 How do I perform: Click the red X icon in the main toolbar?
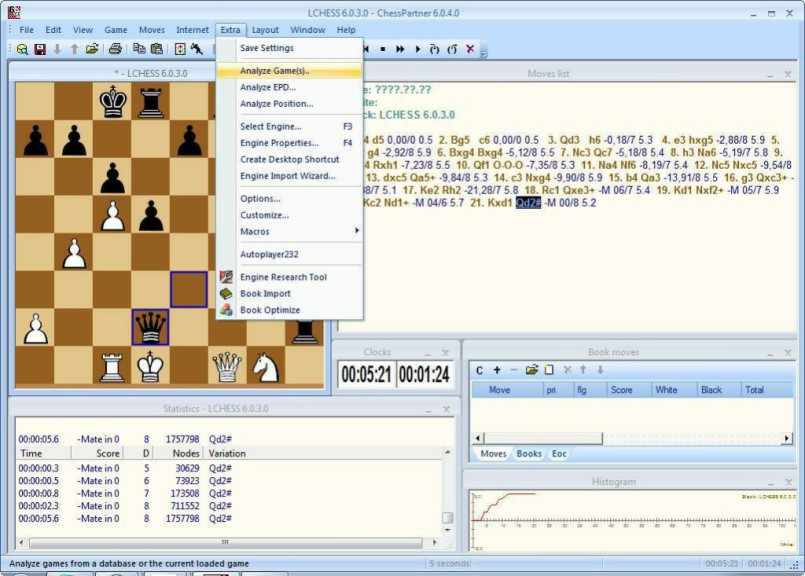470,48
